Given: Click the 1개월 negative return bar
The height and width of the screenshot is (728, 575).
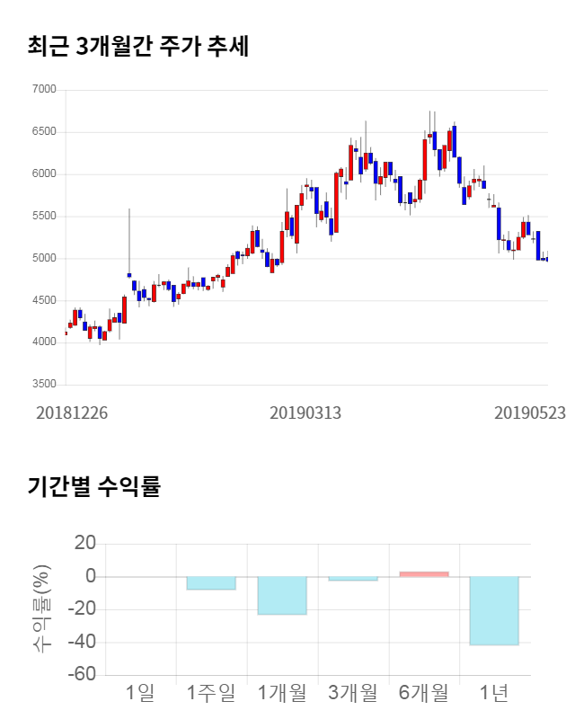Looking at the screenshot, I should (x=282, y=595).
